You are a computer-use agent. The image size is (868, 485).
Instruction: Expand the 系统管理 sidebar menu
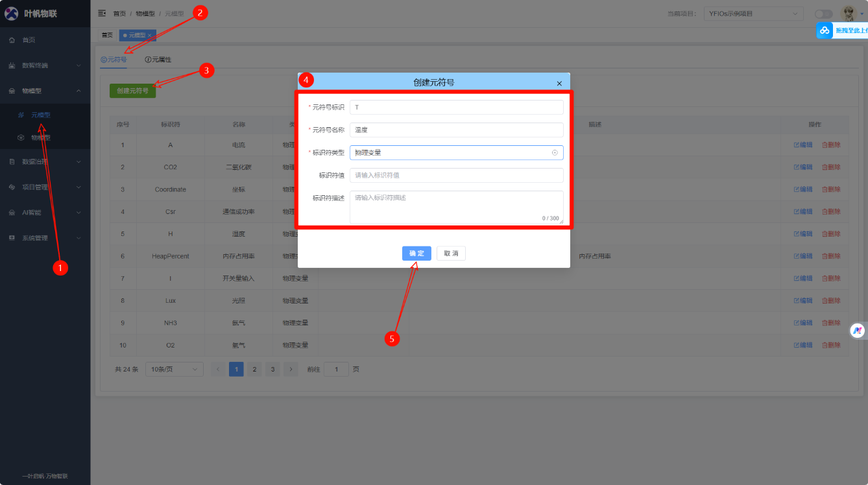[45, 238]
